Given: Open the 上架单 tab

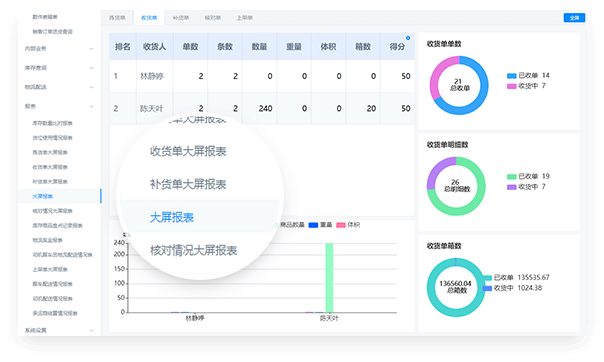Looking at the screenshot, I should [x=244, y=18].
